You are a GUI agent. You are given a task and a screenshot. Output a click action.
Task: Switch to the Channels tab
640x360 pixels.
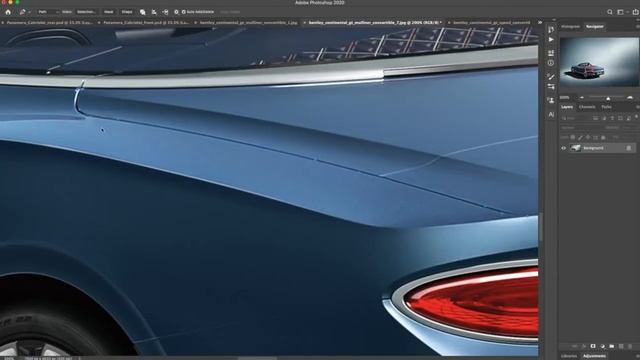coord(587,107)
